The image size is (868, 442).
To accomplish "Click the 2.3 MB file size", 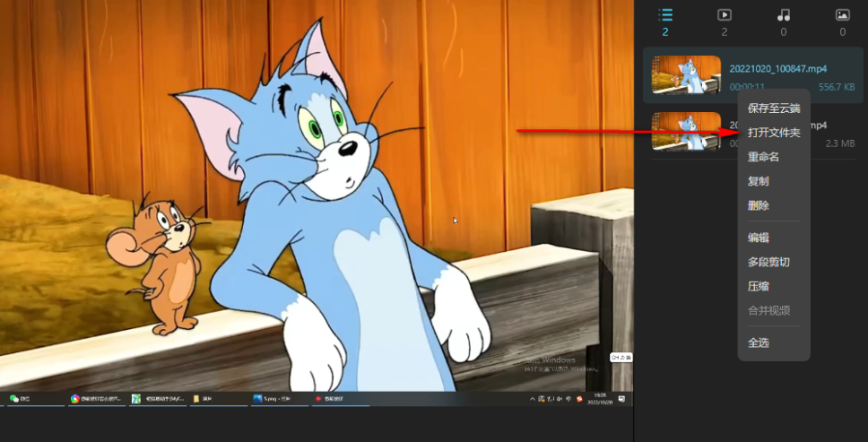I will [x=840, y=143].
